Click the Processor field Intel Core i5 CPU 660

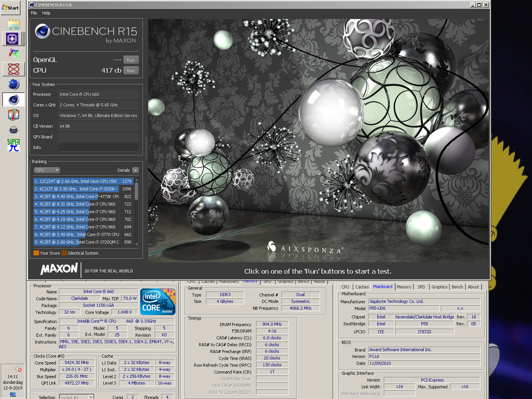click(98, 94)
